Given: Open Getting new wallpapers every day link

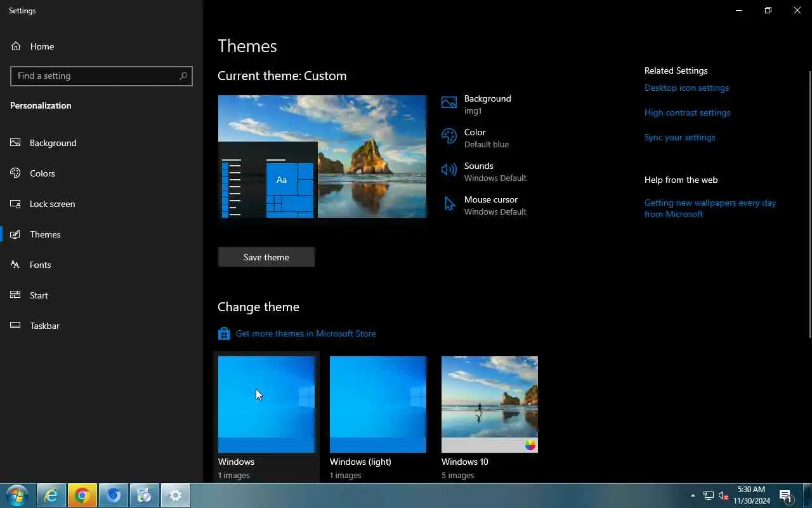Looking at the screenshot, I should click(x=710, y=208).
